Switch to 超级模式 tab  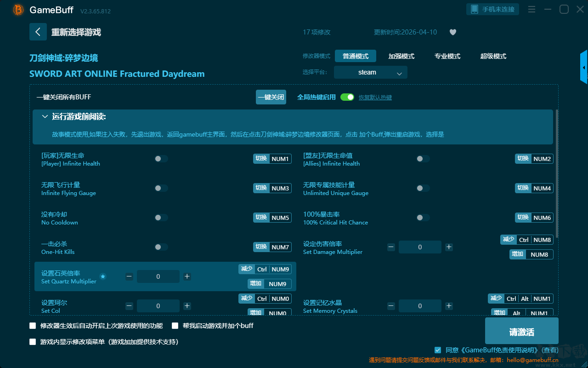click(x=493, y=56)
